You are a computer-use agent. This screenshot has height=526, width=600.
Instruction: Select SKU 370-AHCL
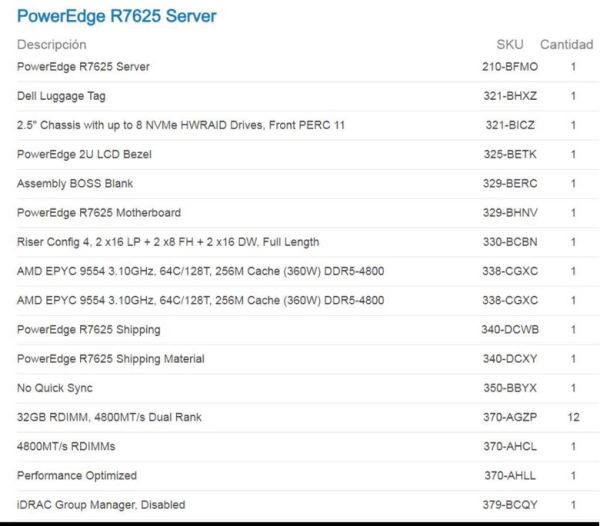point(510,447)
